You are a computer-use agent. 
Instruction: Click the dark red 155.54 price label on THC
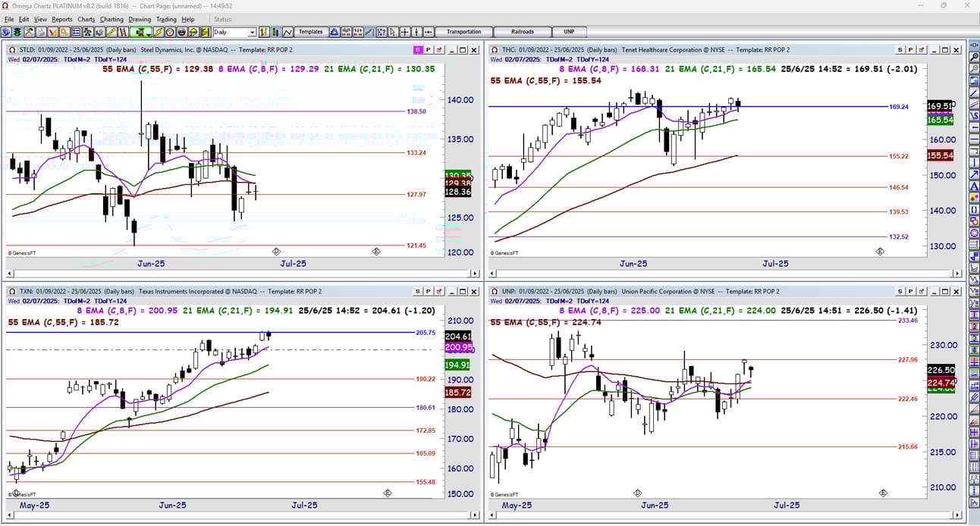pyautogui.click(x=940, y=155)
